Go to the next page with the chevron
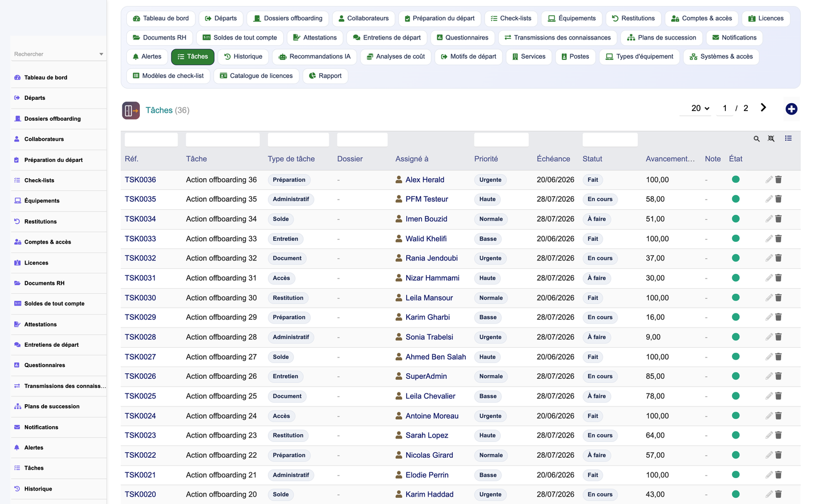The width and height of the screenshot is (815, 504). coord(763,108)
